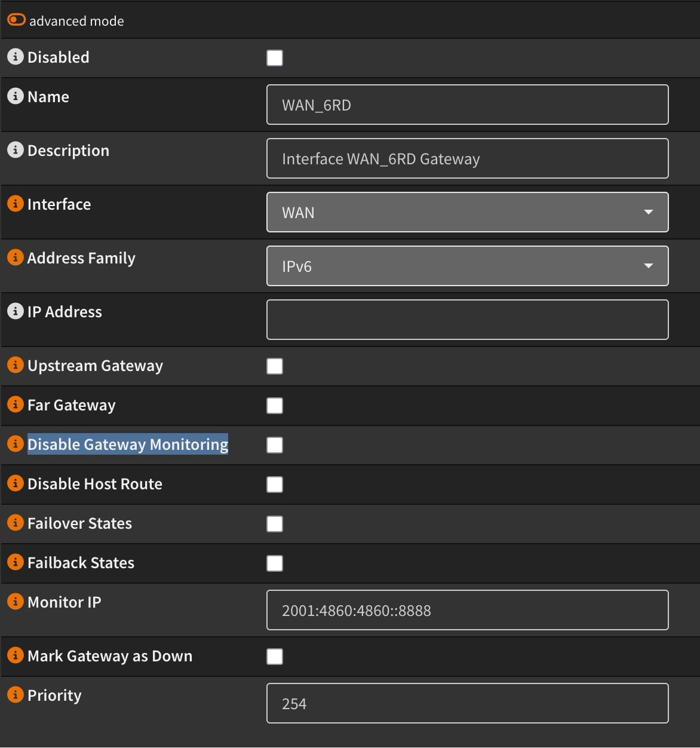
Task: Click the Priority info icon
Action: click(x=15, y=695)
